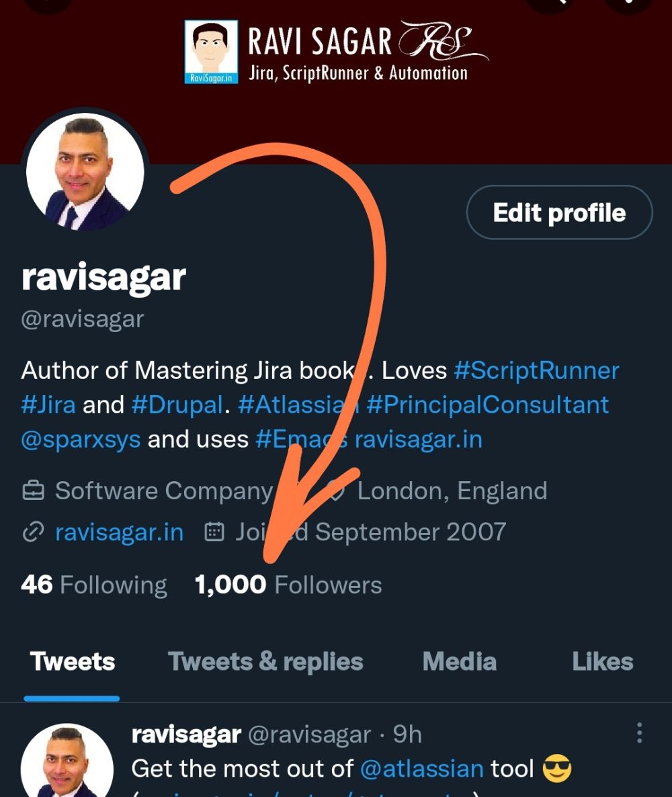The width and height of the screenshot is (672, 797).
Task: Click the link icon beside ravisagar.in
Action: [x=34, y=532]
